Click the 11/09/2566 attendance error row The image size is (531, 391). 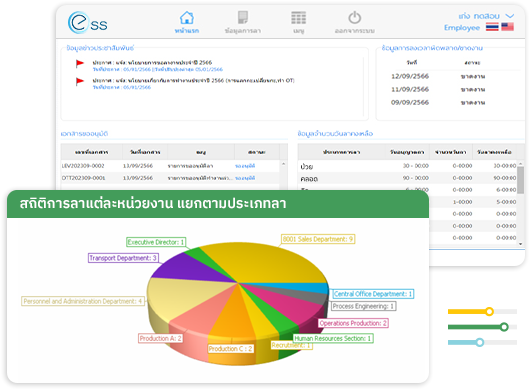pyautogui.click(x=439, y=90)
